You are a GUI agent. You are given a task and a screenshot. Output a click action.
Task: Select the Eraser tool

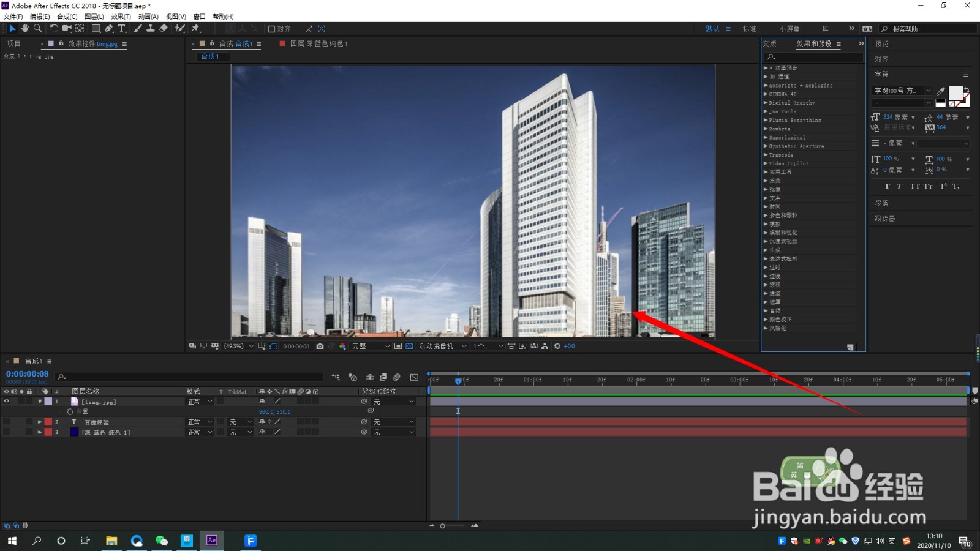164,29
